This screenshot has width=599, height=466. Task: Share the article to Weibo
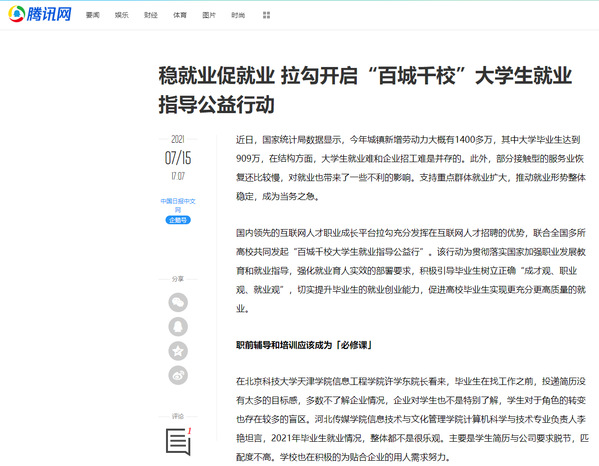click(x=178, y=375)
